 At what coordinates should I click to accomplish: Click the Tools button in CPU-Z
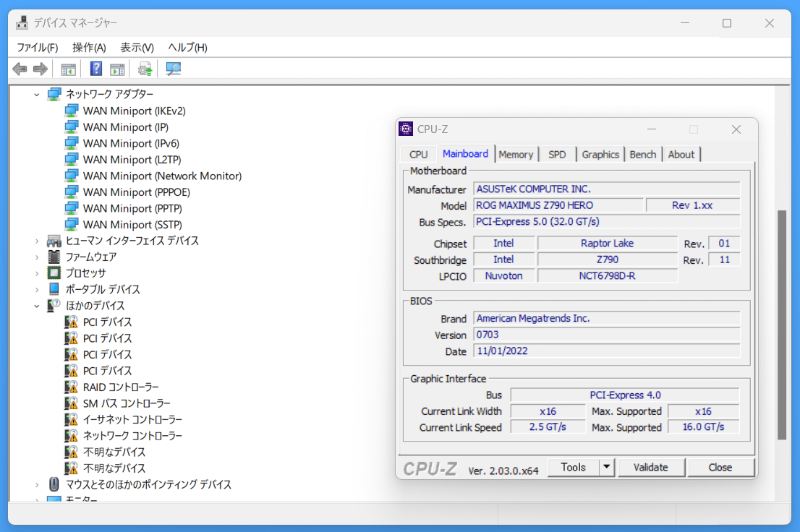click(x=574, y=467)
